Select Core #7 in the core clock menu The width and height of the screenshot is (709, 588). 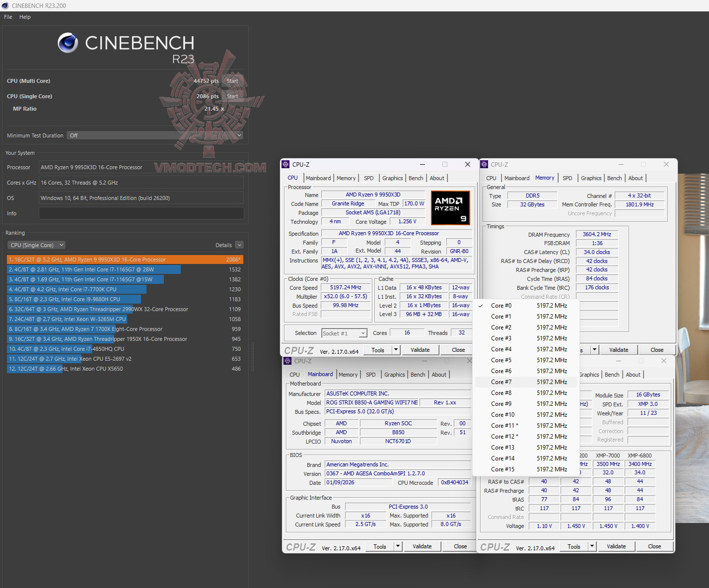pyautogui.click(x=526, y=382)
